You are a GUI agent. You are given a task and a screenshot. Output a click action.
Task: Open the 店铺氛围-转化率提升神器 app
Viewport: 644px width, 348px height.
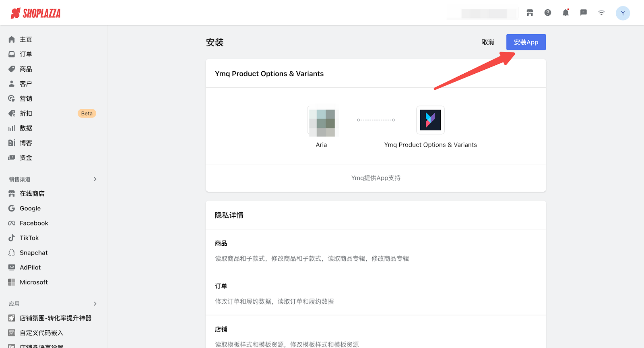pos(55,318)
